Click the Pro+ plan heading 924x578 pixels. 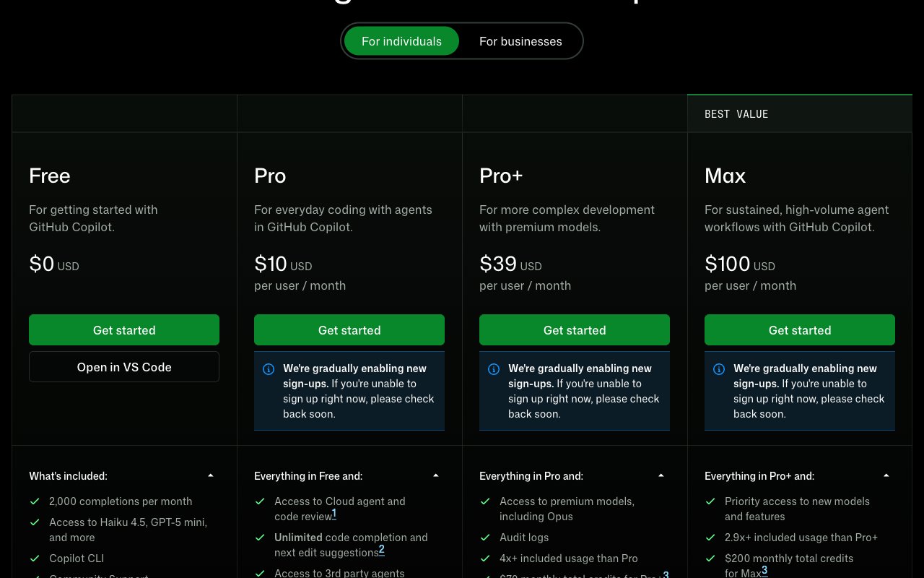(501, 176)
